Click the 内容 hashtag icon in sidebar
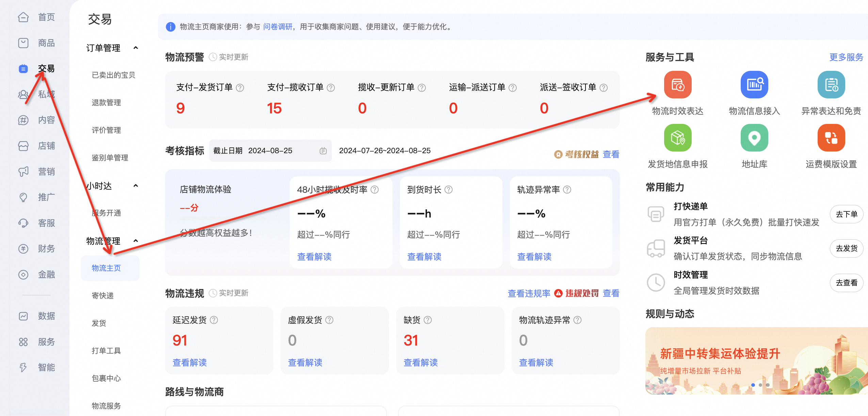Screen dimensions: 868x416 pos(23,120)
